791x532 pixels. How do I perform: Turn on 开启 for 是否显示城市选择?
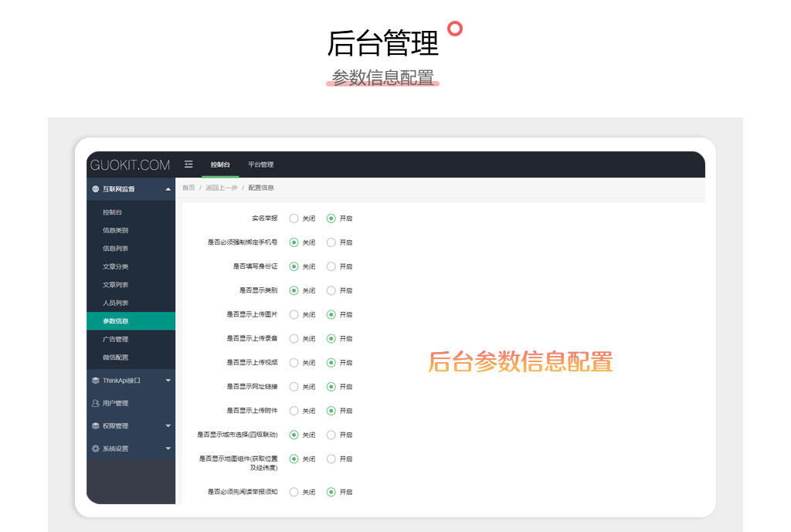tap(331, 435)
